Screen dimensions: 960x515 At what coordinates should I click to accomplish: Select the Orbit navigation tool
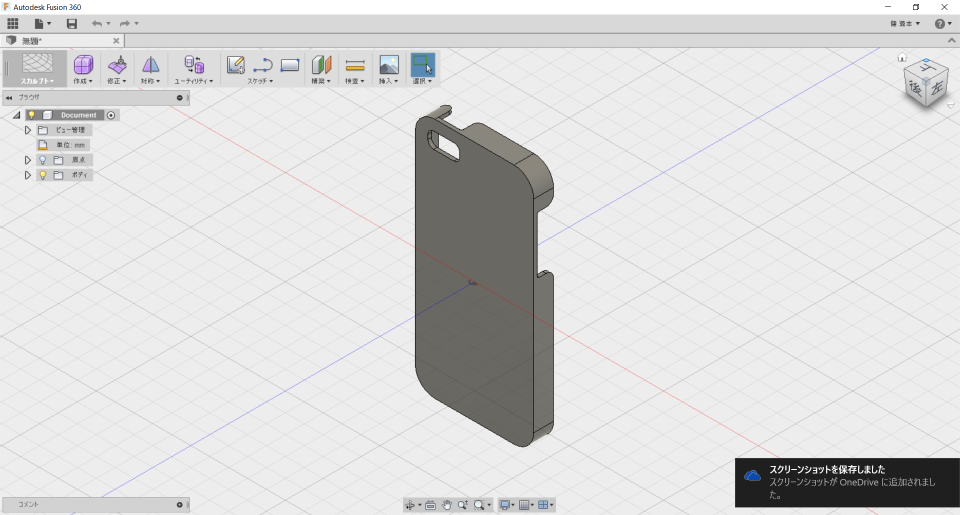(410, 505)
